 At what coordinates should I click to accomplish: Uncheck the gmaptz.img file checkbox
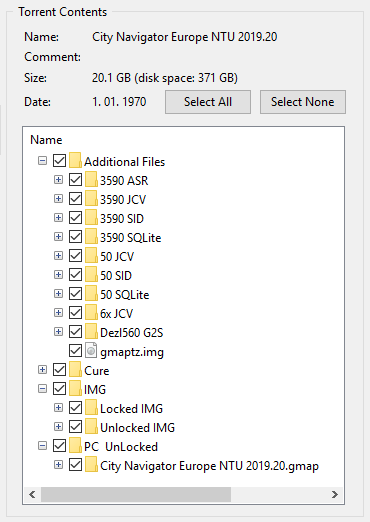[76, 351]
